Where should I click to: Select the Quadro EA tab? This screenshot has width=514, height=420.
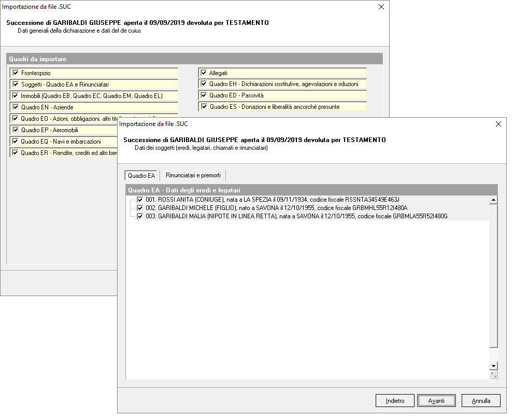tap(141, 175)
